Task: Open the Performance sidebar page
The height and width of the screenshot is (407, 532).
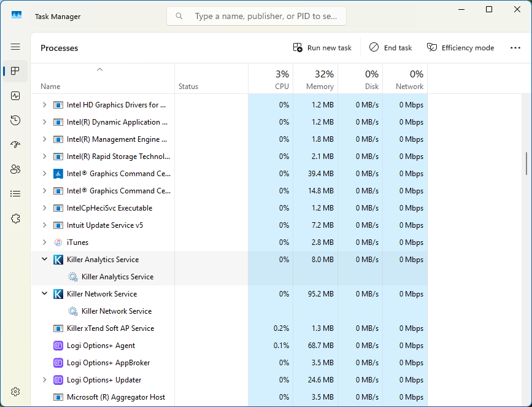Action: (x=15, y=96)
